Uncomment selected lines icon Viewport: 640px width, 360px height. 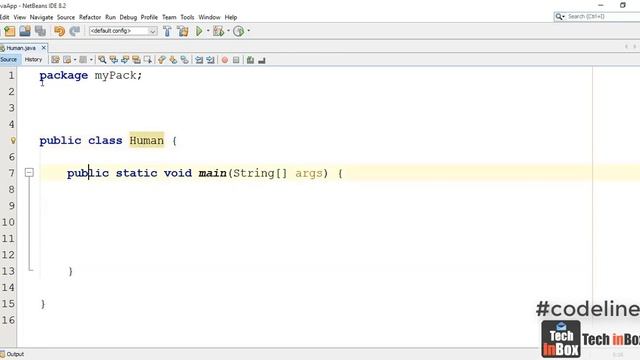pos(262,60)
